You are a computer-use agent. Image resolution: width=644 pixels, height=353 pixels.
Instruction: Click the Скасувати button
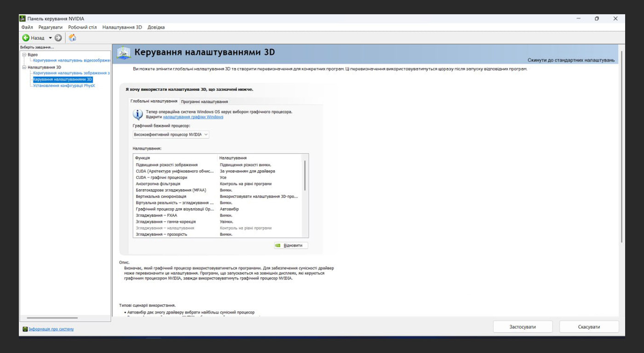(589, 327)
